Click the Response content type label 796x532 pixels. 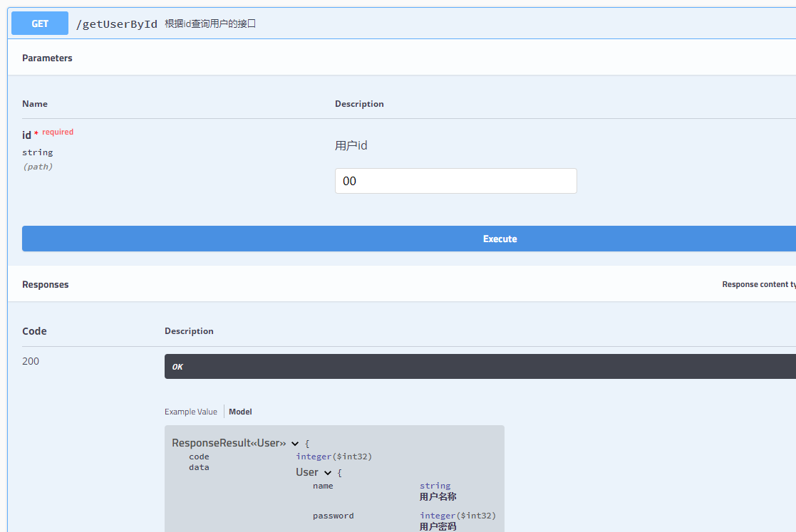coord(759,284)
